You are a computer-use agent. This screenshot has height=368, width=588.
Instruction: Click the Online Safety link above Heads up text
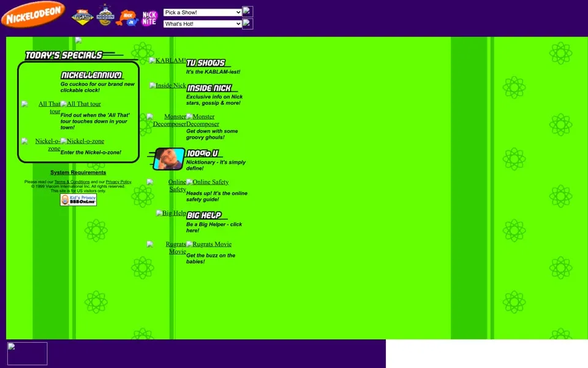[208, 182]
